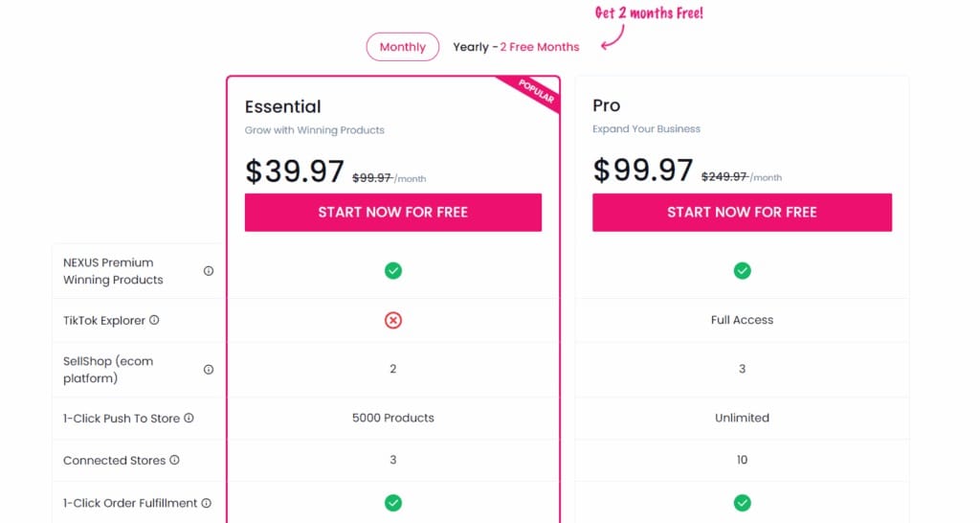
Task: Click green checkmark for Pro NEXUS Winning Products
Action: (x=742, y=271)
